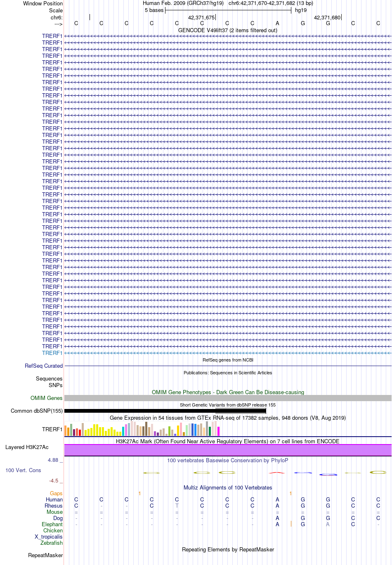
Task: Click the RefSeq genes from NCBI title
Action: pyautogui.click(x=228, y=360)
